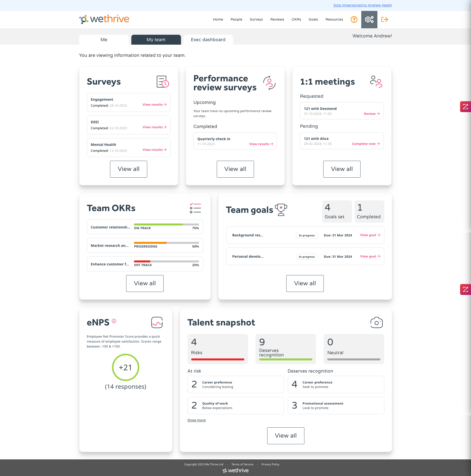Viewport: 471px width, 476px height.
Task: Click the Team OKRs checklist icon
Action: coord(195,209)
